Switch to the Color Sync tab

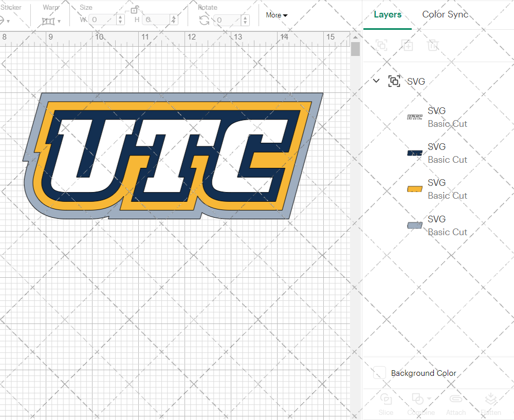point(445,14)
